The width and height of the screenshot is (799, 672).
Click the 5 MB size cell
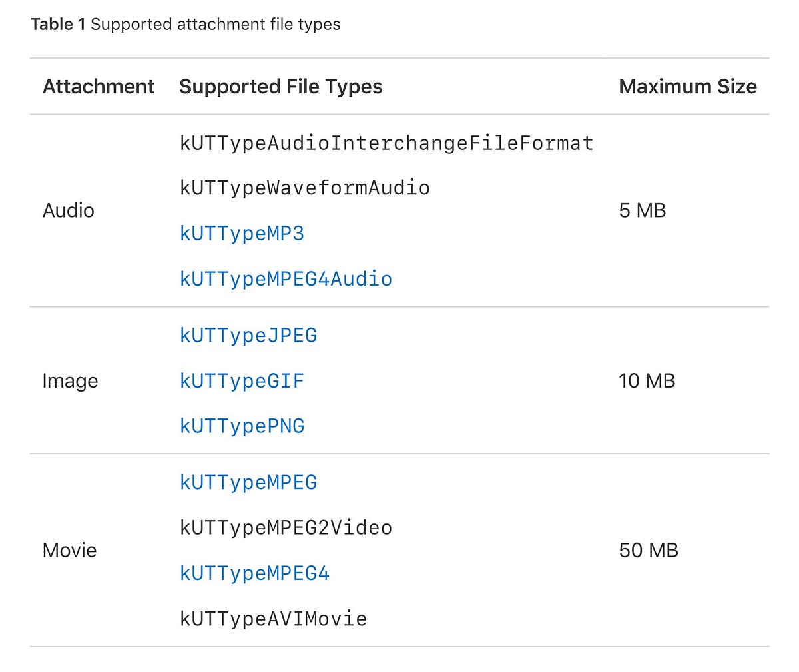click(642, 211)
